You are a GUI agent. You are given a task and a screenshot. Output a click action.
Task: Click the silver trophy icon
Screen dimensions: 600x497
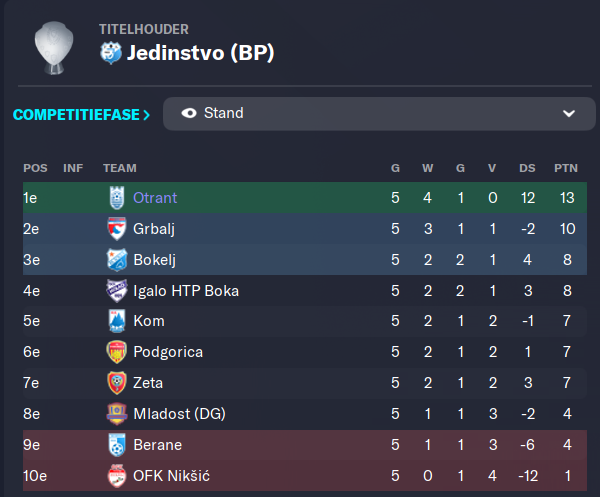tap(54, 47)
